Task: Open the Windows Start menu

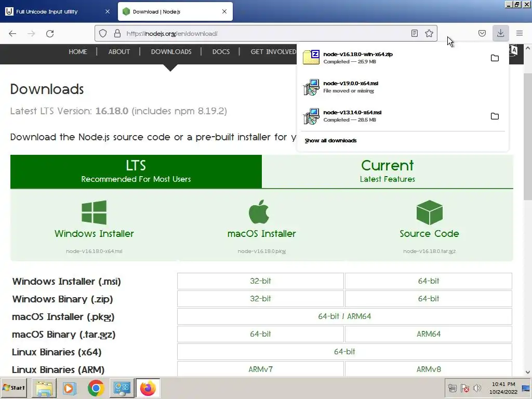Action: (x=14, y=388)
